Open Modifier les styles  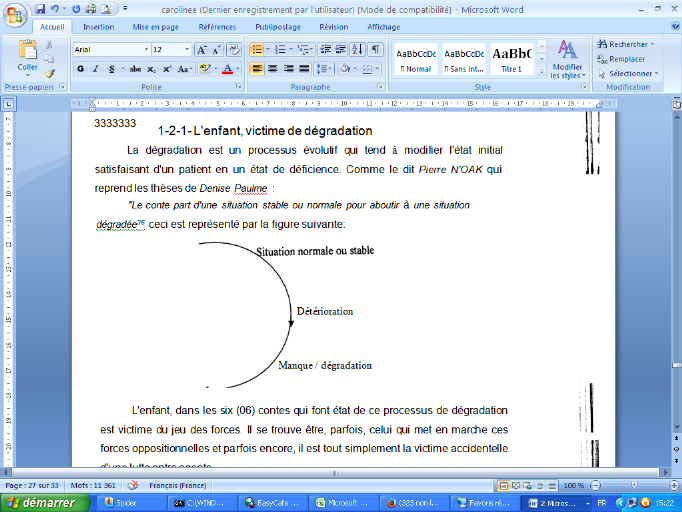pos(567,58)
